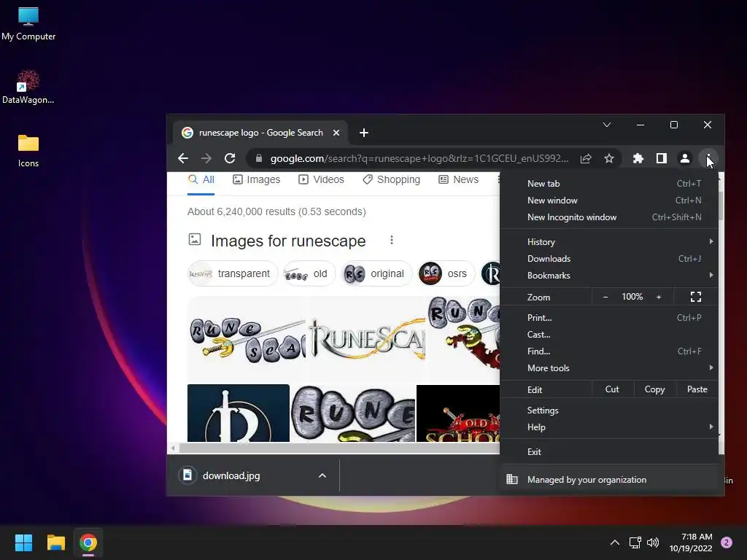Viewport: 747px width, 560px height.
Task: Click the lock icon in address bar
Action: tap(259, 158)
